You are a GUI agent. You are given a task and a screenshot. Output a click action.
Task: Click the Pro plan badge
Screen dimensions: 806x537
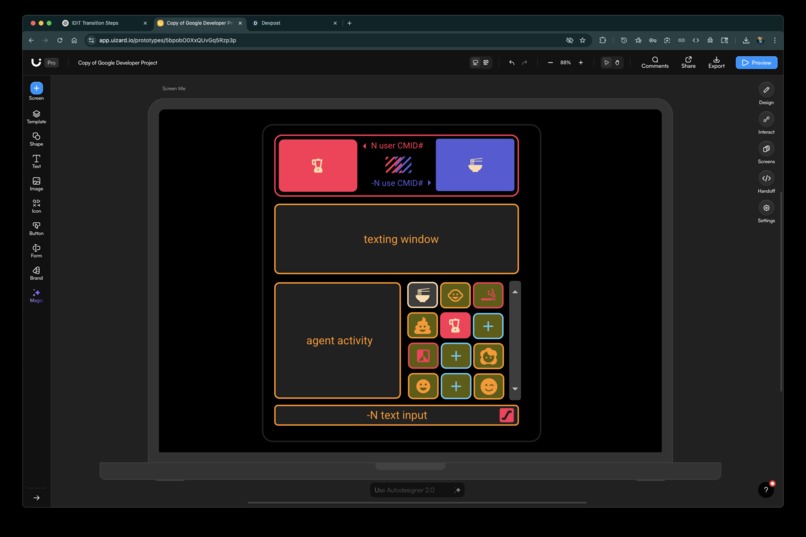pos(51,63)
